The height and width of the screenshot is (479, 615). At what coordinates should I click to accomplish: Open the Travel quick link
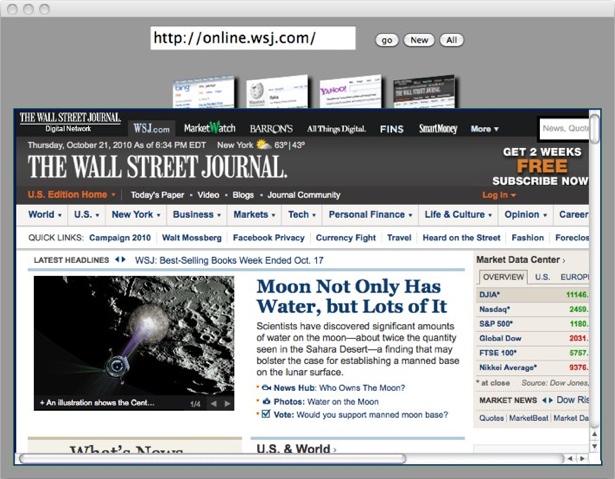(x=399, y=238)
